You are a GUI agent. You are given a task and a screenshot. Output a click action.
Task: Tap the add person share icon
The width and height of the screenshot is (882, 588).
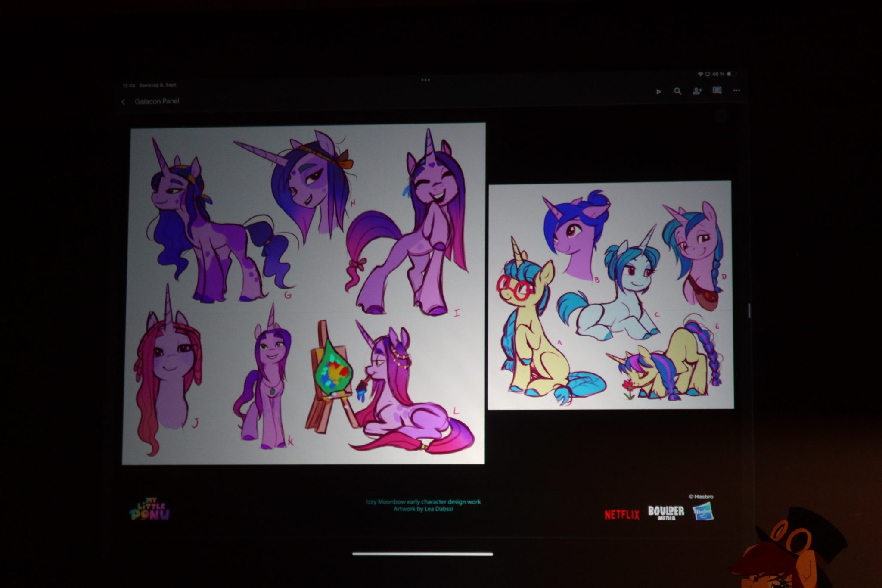(x=697, y=91)
